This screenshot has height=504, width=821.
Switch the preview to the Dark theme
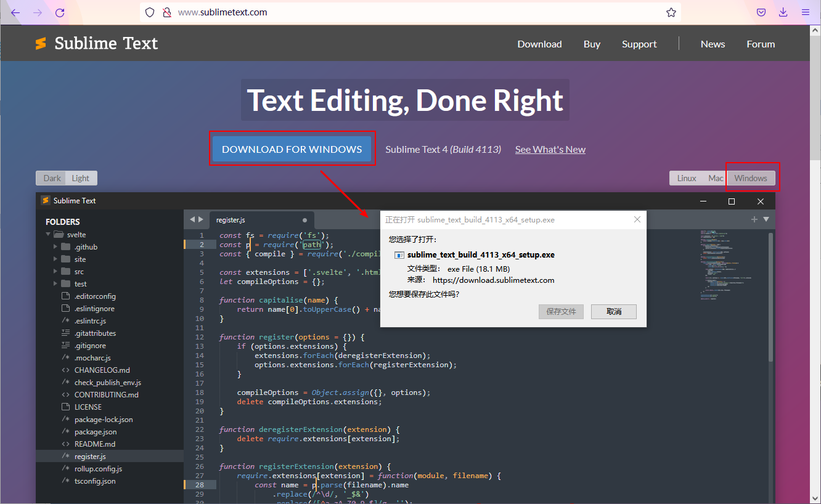click(52, 178)
